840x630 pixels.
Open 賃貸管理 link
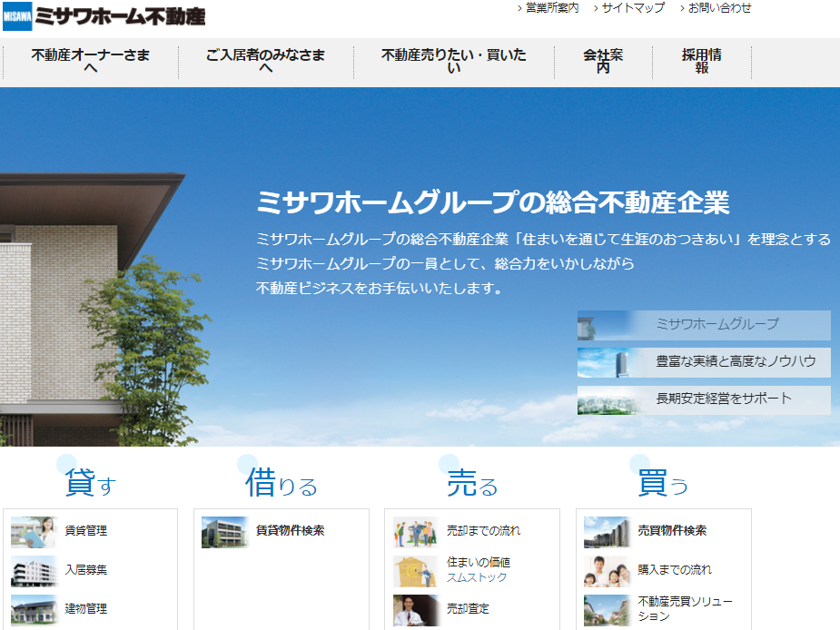click(86, 530)
